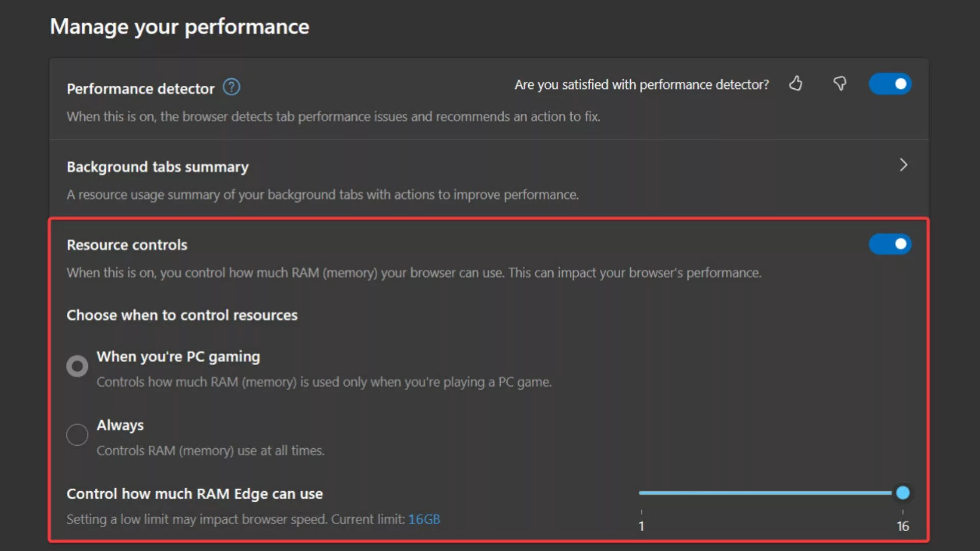Image resolution: width=980 pixels, height=551 pixels.
Task: Click the 16GB current limit link
Action: click(424, 519)
